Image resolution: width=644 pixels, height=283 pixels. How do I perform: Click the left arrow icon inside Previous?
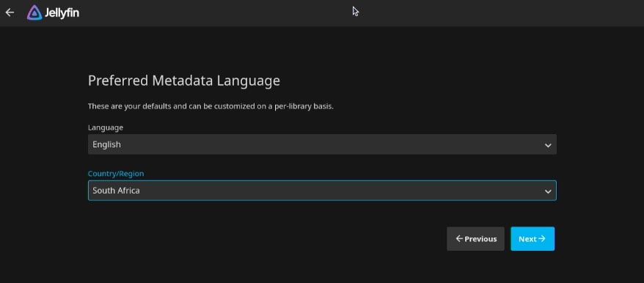pyautogui.click(x=459, y=238)
